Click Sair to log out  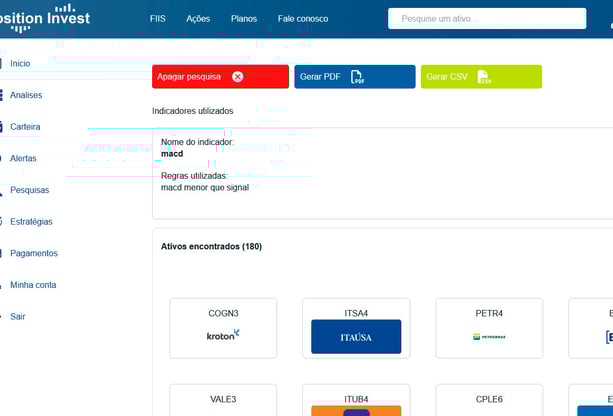click(x=18, y=317)
